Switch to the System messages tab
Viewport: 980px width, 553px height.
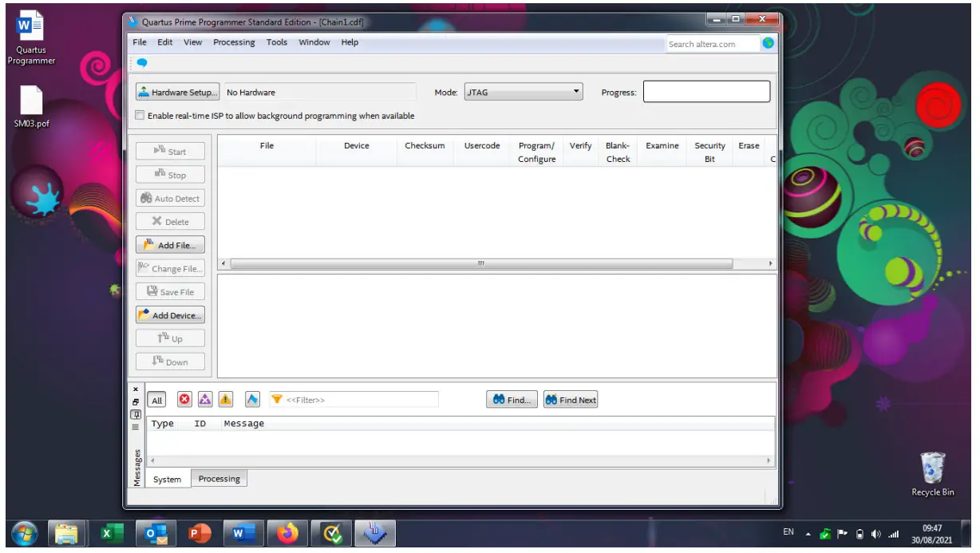(168, 479)
